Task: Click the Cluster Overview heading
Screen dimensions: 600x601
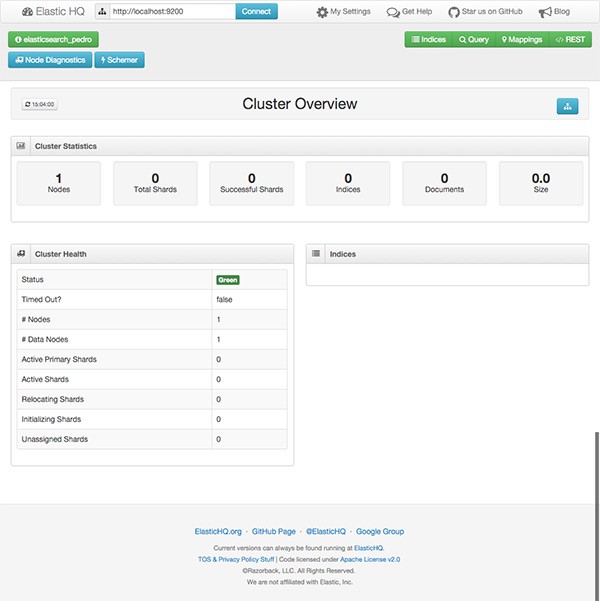Action: tap(300, 104)
